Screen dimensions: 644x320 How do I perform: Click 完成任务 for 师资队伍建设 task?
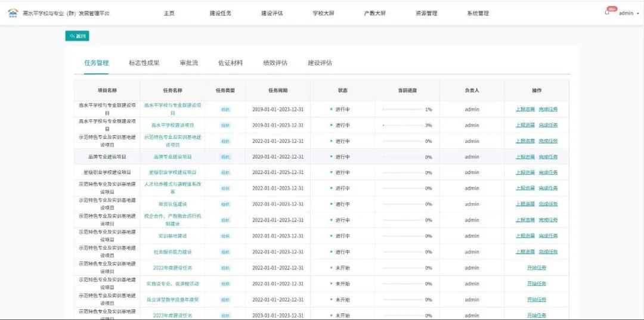(x=549, y=204)
